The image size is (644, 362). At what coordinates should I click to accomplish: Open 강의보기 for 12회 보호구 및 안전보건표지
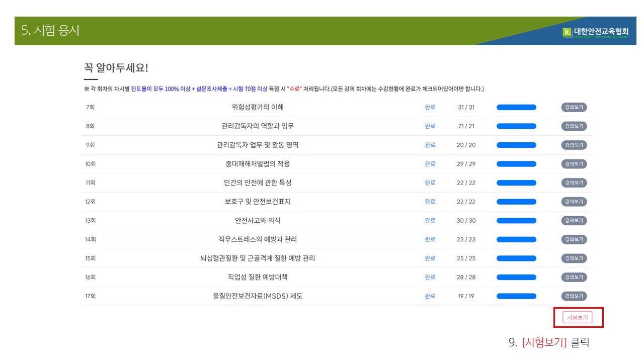(x=574, y=202)
